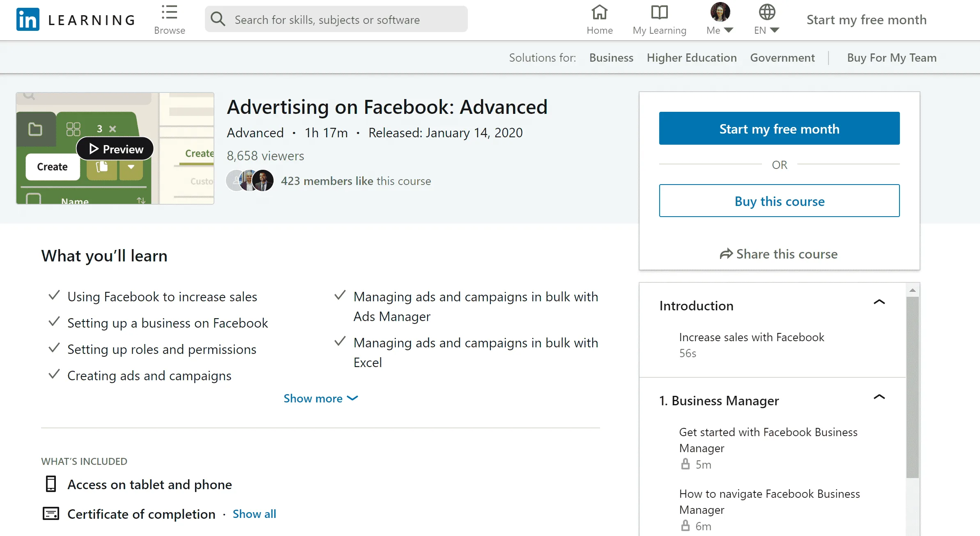
Task: Click 423 members like this course
Action: coord(356,181)
